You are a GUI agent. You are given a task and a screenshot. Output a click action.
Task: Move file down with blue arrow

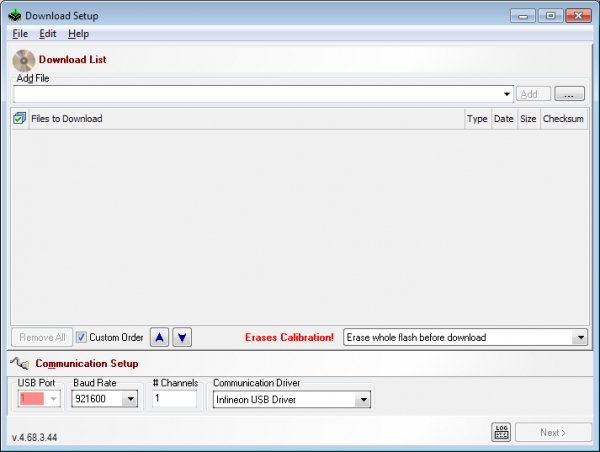[x=182, y=337]
